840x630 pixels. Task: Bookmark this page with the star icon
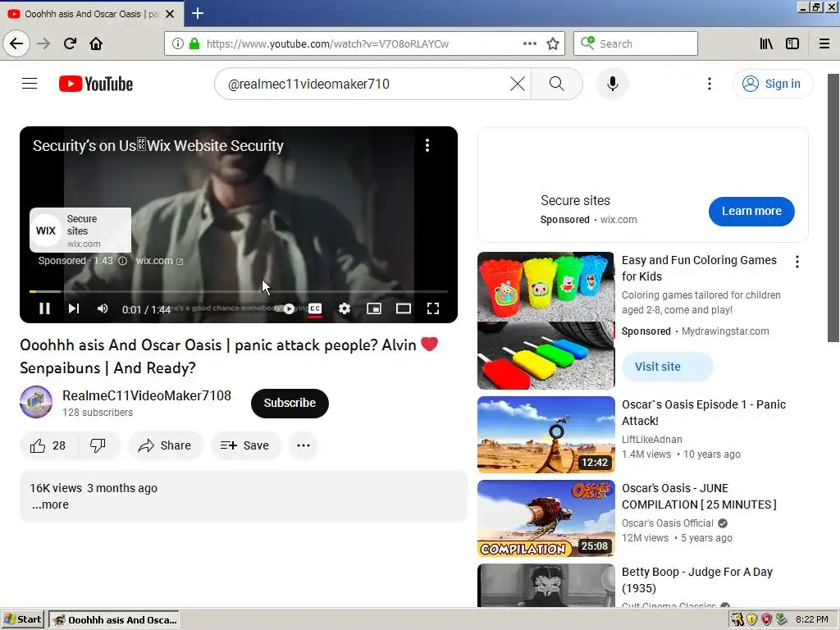(553, 43)
